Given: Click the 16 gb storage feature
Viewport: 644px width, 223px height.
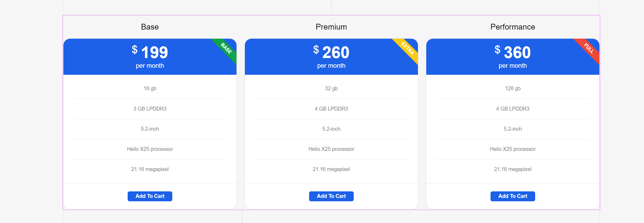Looking at the screenshot, I should [150, 88].
